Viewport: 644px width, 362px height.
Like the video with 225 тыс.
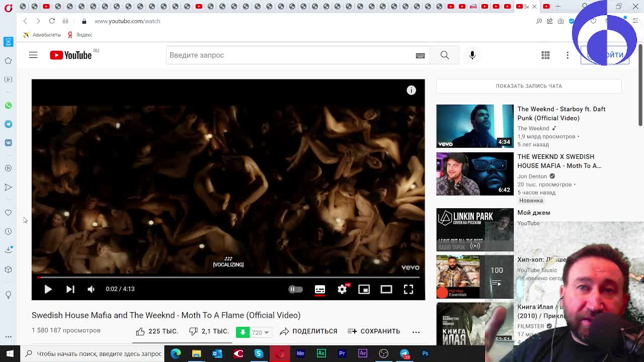click(157, 331)
